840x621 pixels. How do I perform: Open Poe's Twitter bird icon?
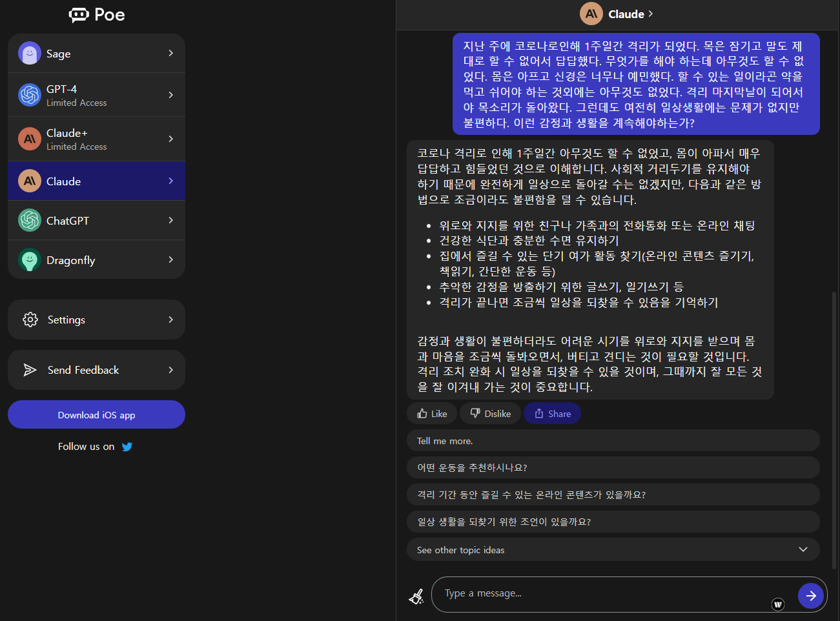[x=127, y=447]
